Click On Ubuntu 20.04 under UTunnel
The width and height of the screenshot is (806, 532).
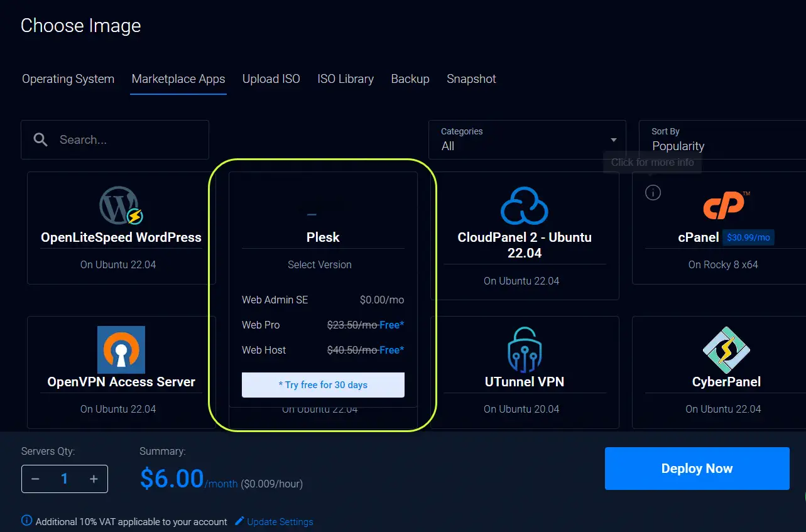(x=521, y=410)
